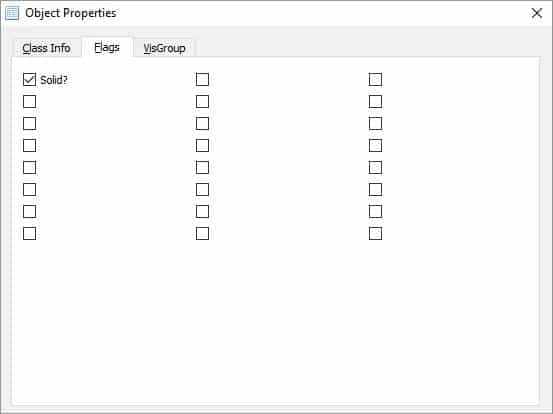Tick the second checkbox in the right column

pos(375,102)
